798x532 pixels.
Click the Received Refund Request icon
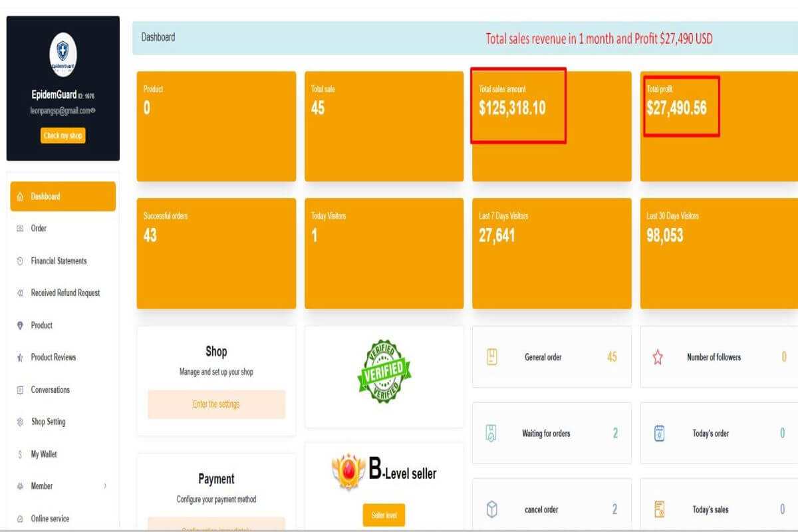20,293
